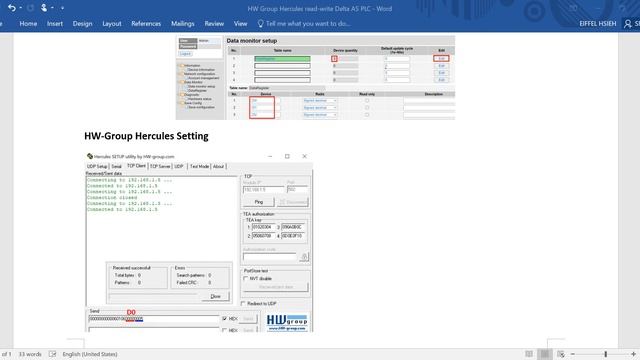Click the Share person icon
This screenshot has height=360, width=640.
coord(628,24)
